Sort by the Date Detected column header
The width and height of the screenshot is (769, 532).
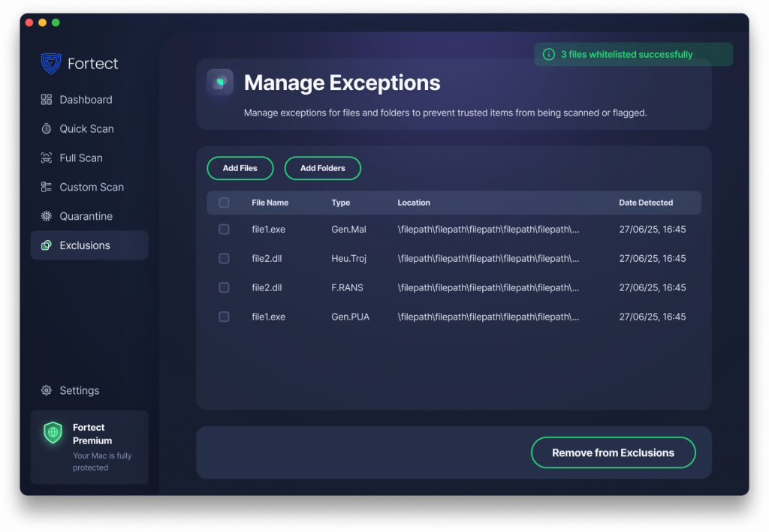point(646,203)
